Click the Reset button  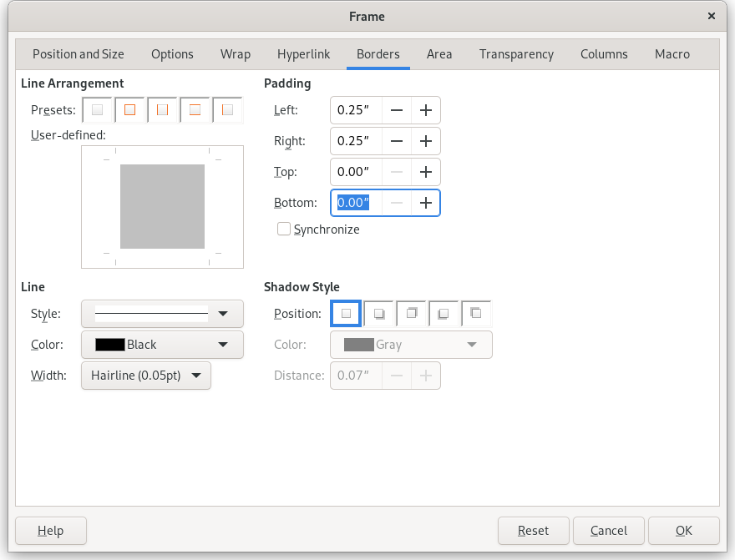(533, 531)
